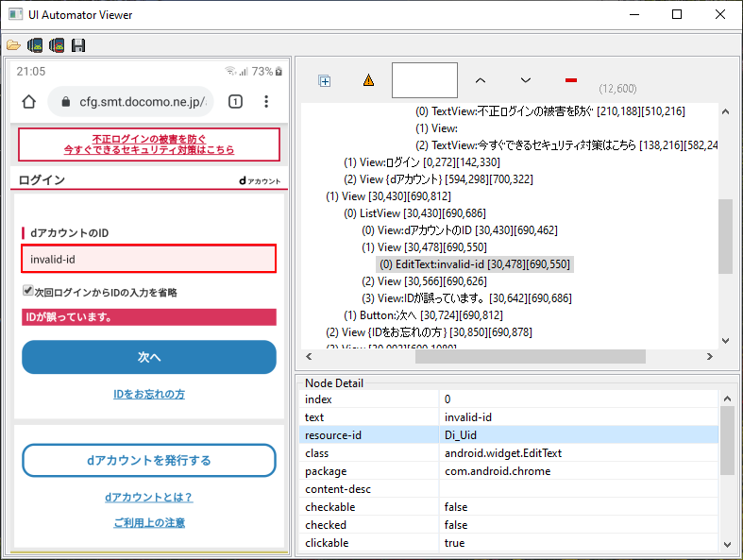The width and height of the screenshot is (743, 560).
Task: Toggle the NAF nodes warning triangle icon
Action: click(x=368, y=80)
